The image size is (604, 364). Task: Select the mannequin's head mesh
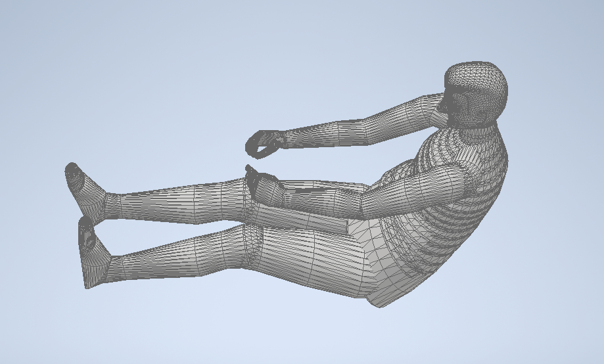click(x=475, y=95)
